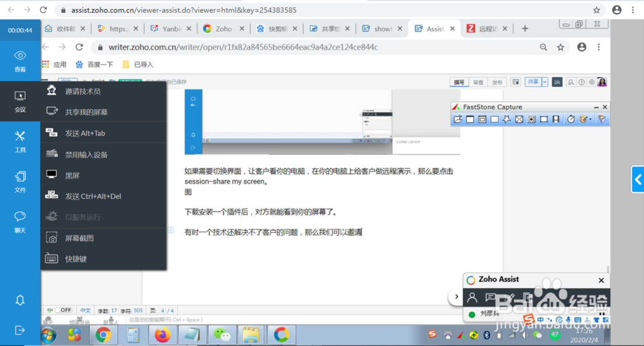Click the document lock icon in Writer
Viewport: 644px width, 346px height.
pyautogui.click(x=516, y=82)
